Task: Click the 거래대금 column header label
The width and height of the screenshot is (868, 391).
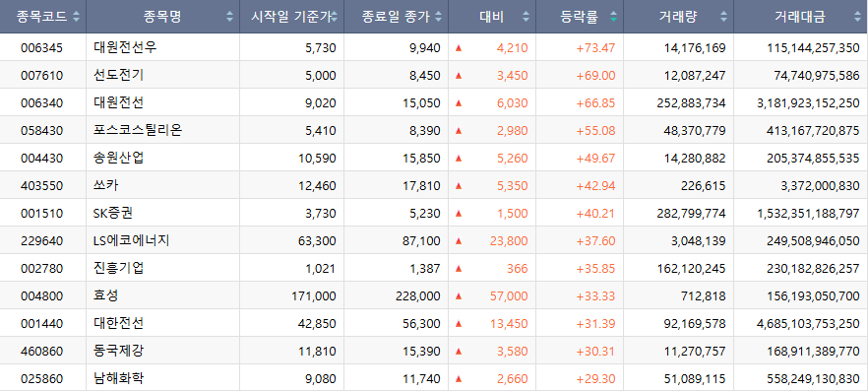Action: 800,17
